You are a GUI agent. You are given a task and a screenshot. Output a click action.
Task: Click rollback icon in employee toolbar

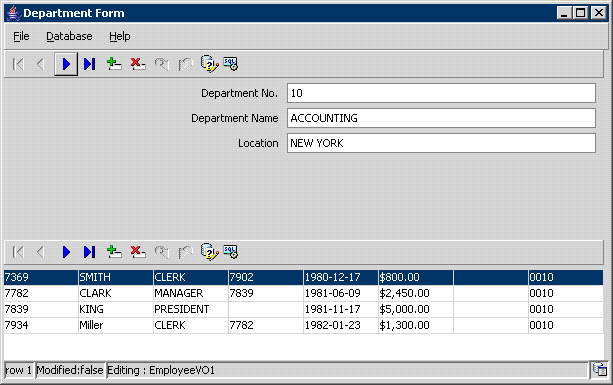185,252
